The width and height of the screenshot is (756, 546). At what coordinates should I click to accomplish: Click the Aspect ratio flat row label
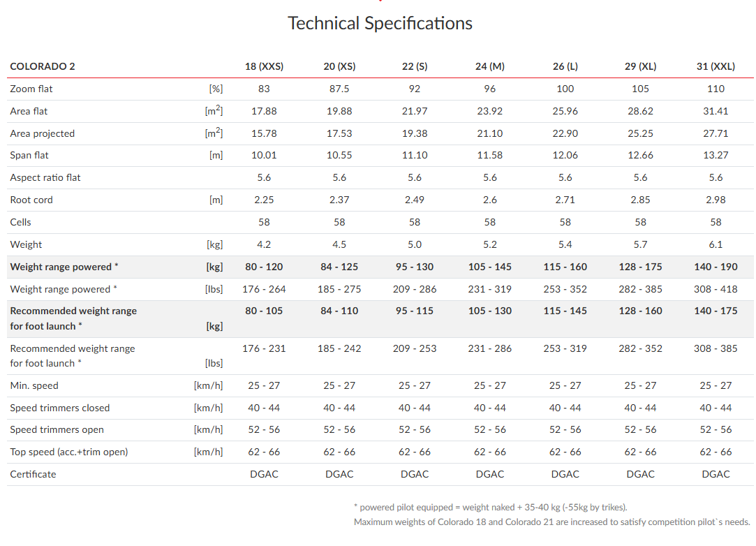(45, 177)
